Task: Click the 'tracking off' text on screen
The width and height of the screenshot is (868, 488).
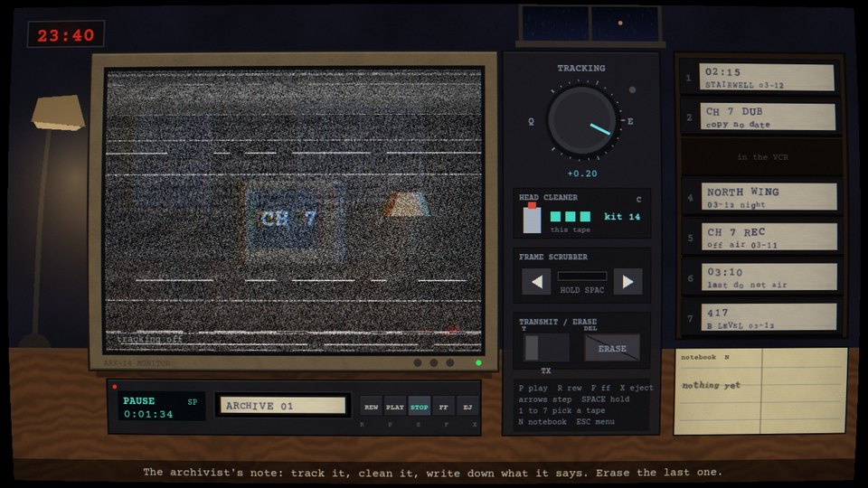Action: click(x=149, y=339)
